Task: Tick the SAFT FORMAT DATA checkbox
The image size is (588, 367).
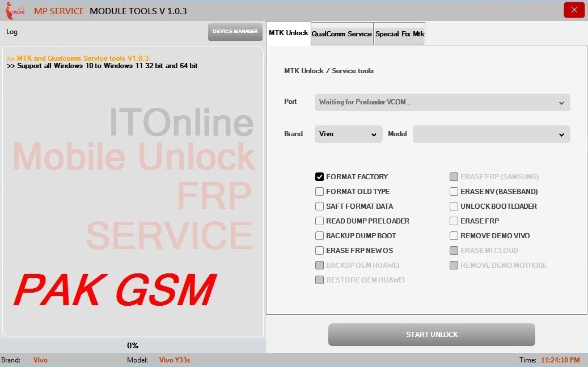Action: pos(319,206)
